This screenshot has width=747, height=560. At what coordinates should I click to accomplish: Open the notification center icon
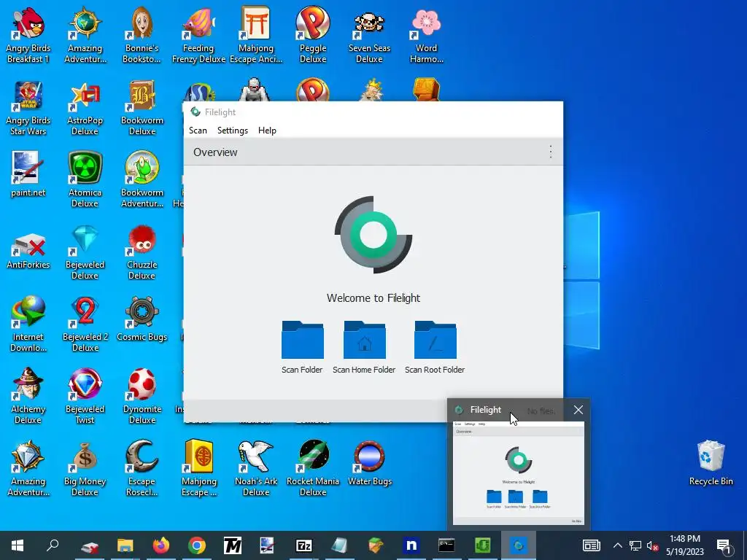[x=724, y=545]
